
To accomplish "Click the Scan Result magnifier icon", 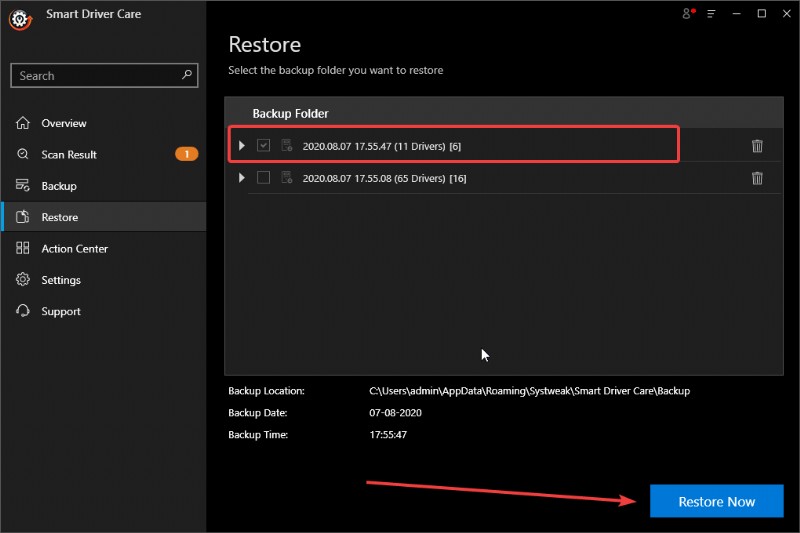I will click(x=22, y=154).
